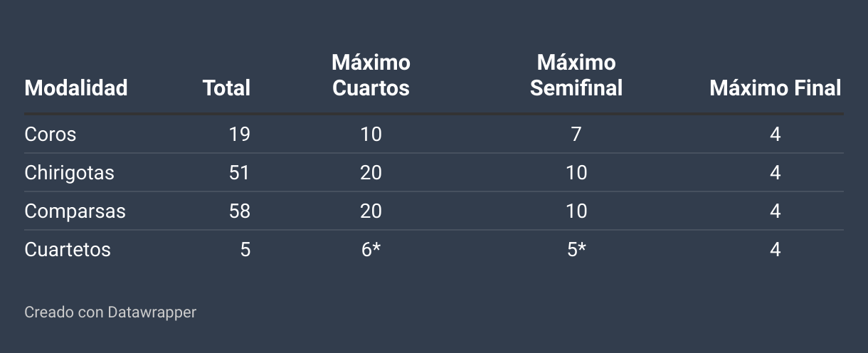Select the Coros row label
This screenshot has width=868, height=353.
click(x=50, y=134)
